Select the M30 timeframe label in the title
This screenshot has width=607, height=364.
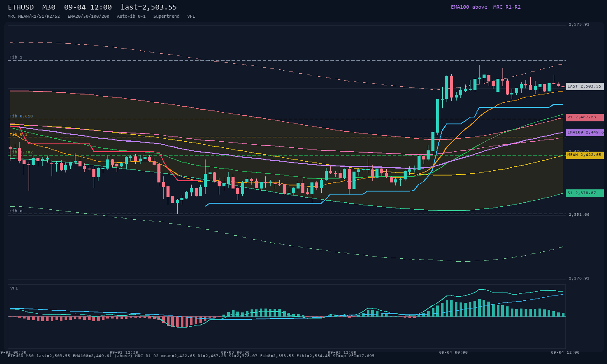pos(49,7)
